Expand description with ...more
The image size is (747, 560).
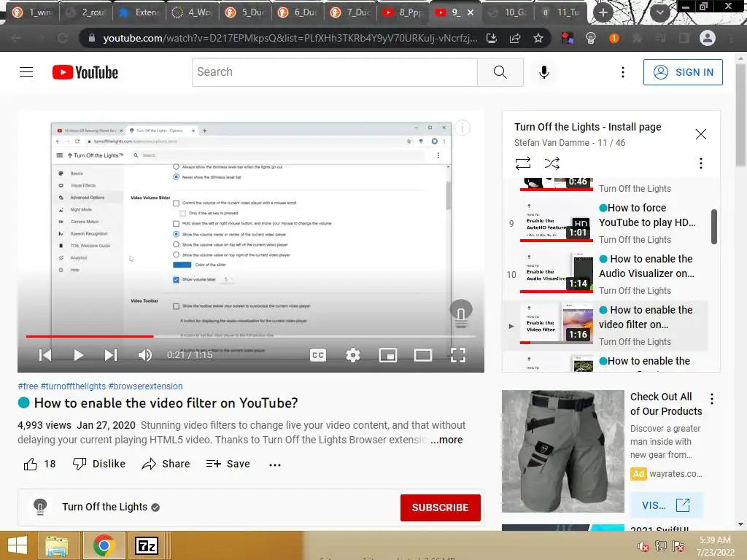(446, 440)
